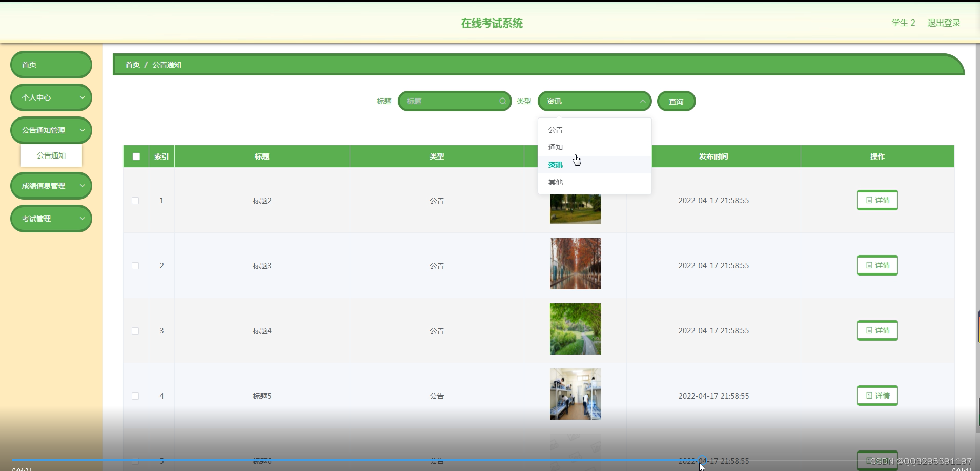Check the checkbox for row 标题3
Screen dimensions: 980x471
tap(135, 266)
